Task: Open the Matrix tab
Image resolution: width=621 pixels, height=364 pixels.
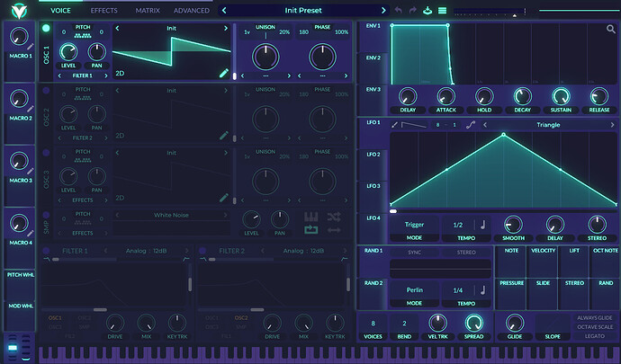Action: tap(148, 10)
